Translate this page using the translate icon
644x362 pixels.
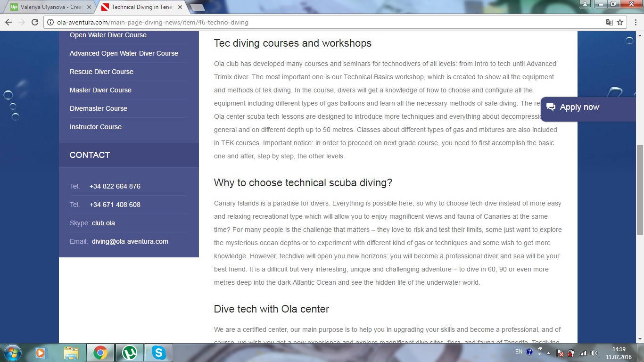[610, 22]
